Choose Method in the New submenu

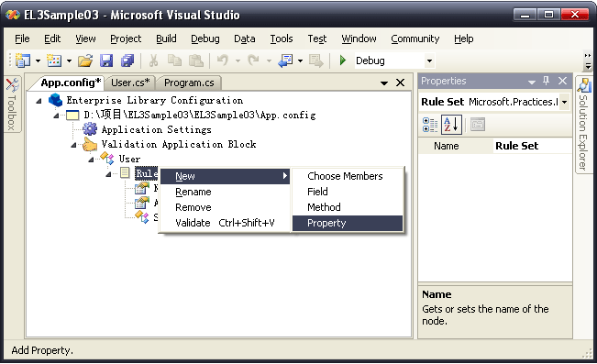[348, 207]
